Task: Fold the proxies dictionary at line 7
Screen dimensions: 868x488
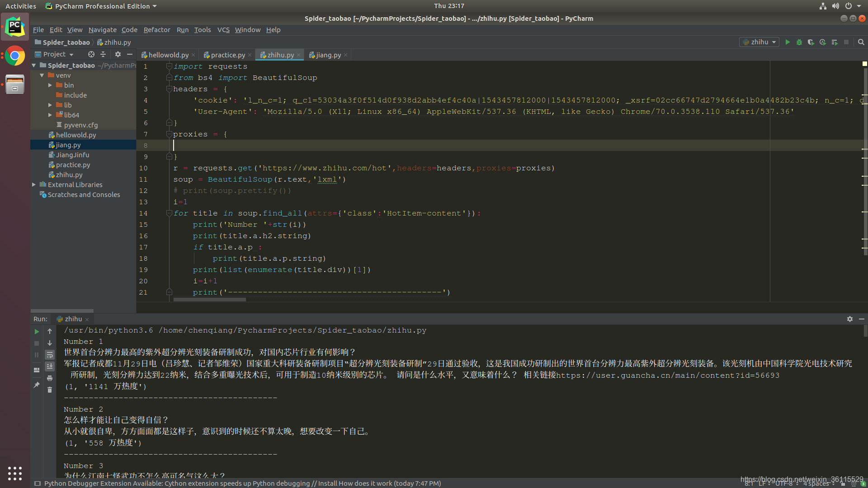Action: pyautogui.click(x=169, y=134)
